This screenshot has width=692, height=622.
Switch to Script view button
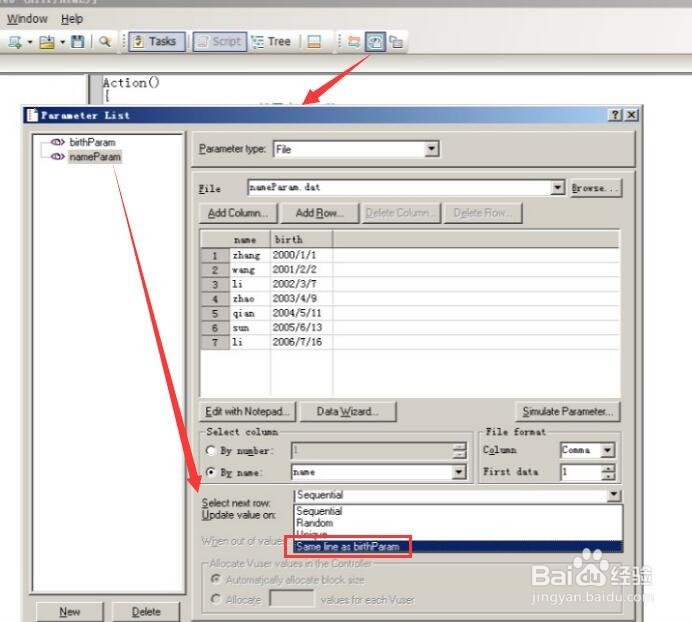tap(219, 41)
